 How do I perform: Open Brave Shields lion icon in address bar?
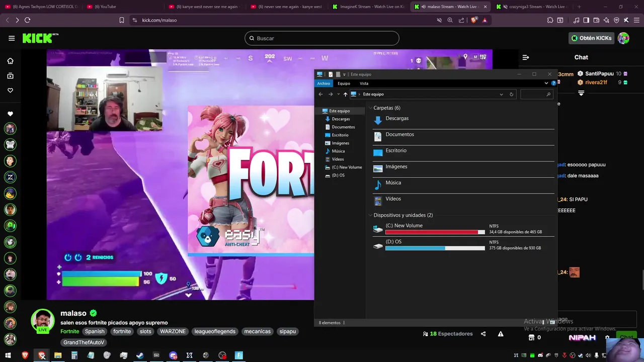474,20
